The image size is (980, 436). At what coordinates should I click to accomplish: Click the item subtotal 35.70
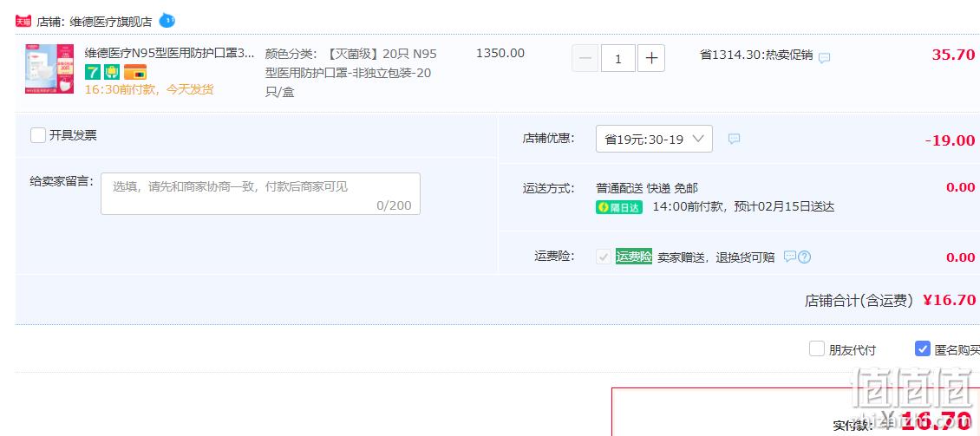pyautogui.click(x=953, y=55)
